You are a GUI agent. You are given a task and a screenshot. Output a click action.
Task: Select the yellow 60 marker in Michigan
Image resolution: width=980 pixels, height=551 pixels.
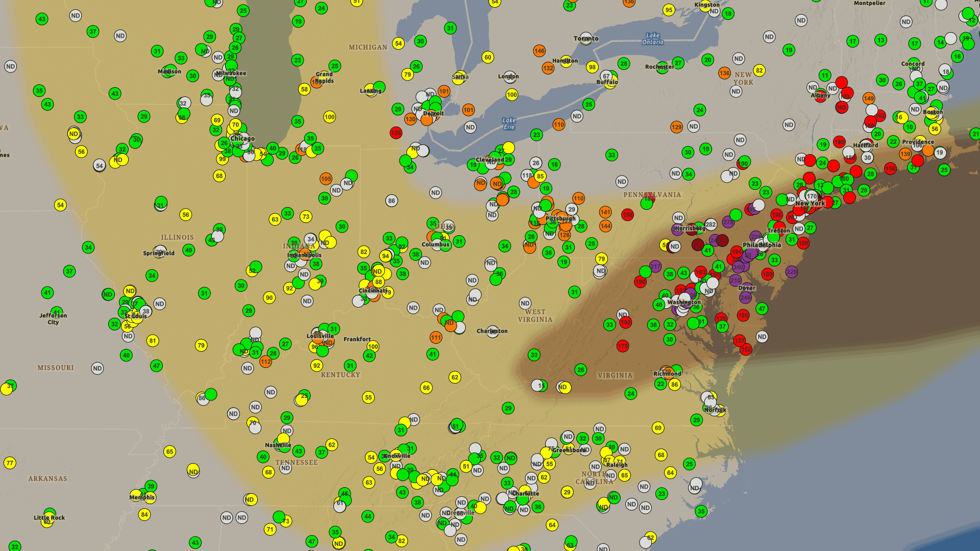(x=488, y=58)
